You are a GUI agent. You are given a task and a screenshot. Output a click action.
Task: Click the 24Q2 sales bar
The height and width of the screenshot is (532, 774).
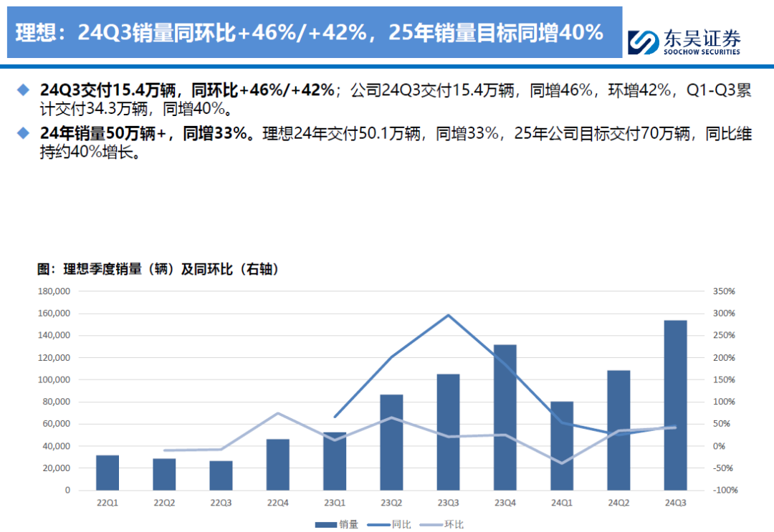[x=618, y=430]
